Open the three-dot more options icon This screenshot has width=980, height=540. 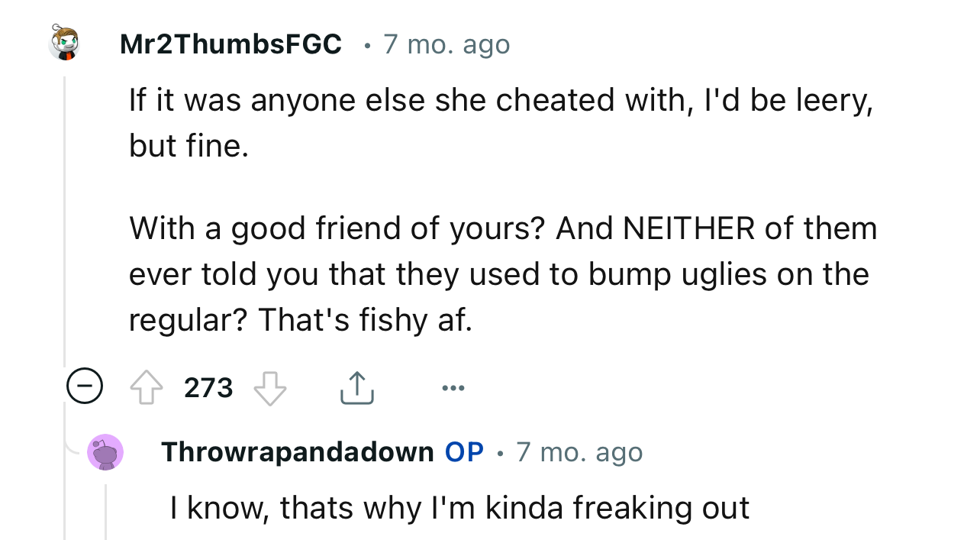[x=453, y=387]
